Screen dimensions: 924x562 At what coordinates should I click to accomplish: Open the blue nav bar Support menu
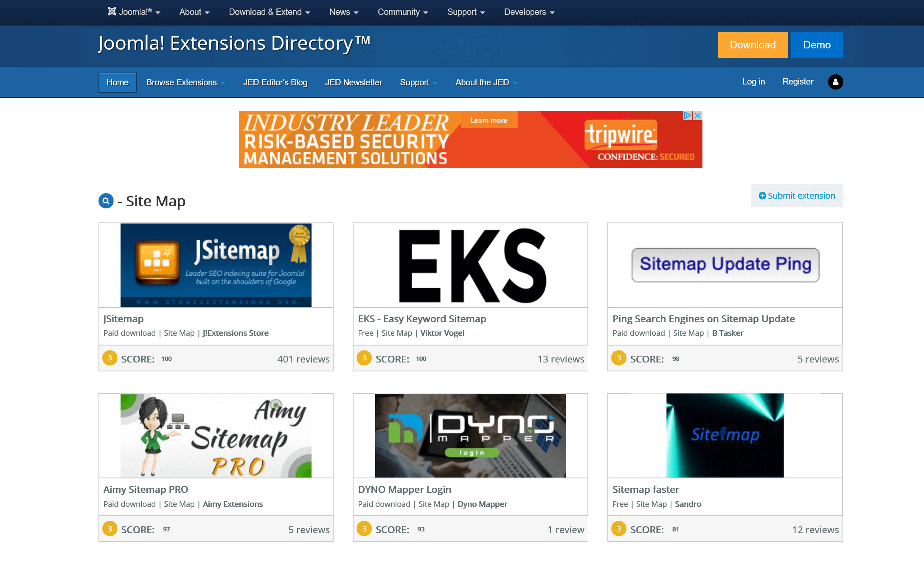pos(418,83)
